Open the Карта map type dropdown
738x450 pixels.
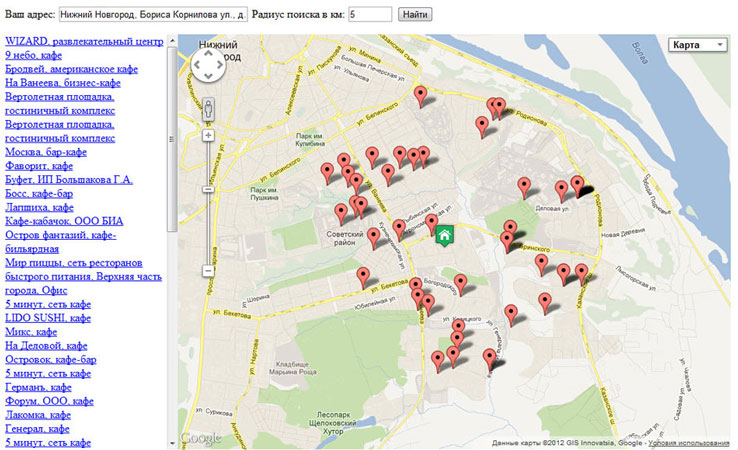(698, 45)
